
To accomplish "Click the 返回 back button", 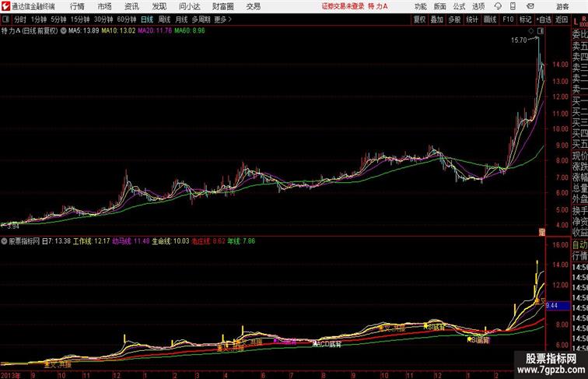I will coord(562,19).
